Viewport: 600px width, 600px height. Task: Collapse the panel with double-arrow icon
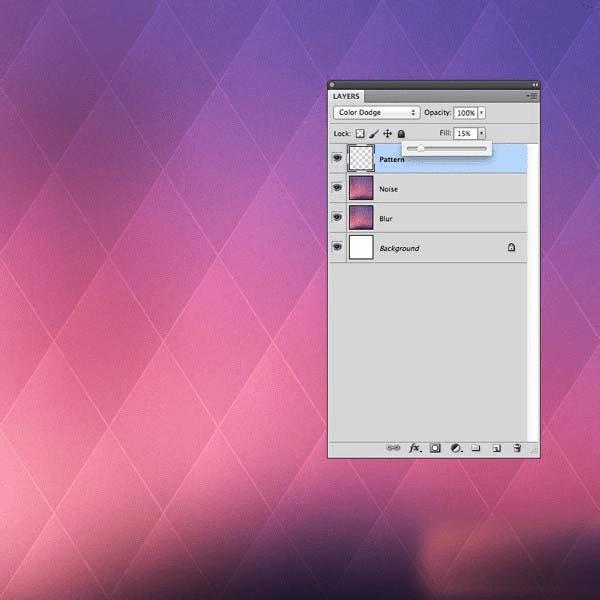(535, 85)
